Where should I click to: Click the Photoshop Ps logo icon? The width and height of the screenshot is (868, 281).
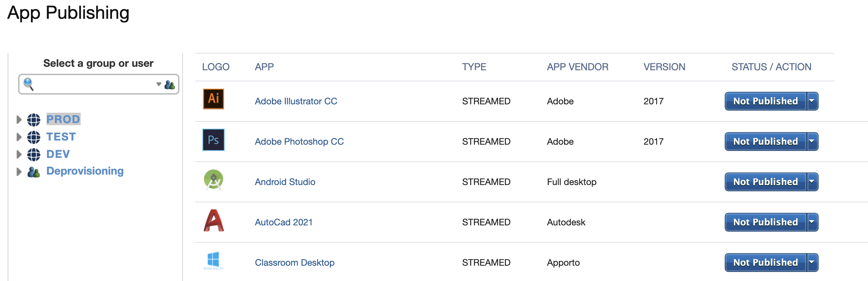[x=213, y=140]
